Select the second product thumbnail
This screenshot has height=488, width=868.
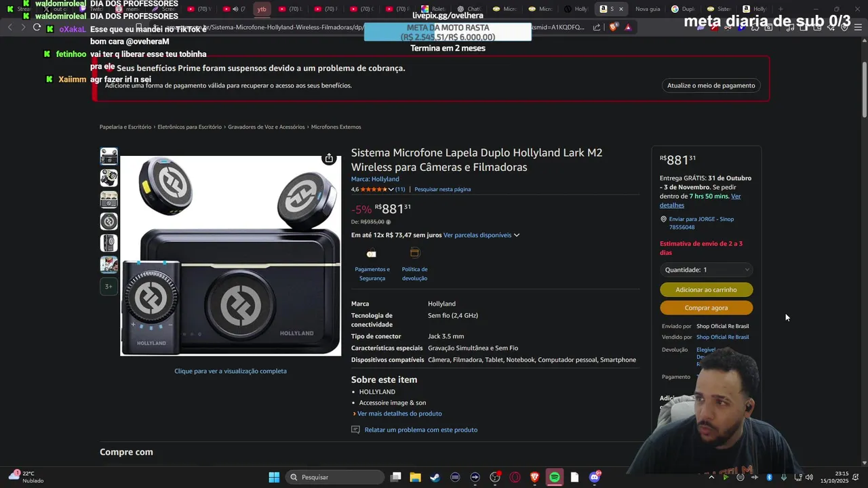108,178
